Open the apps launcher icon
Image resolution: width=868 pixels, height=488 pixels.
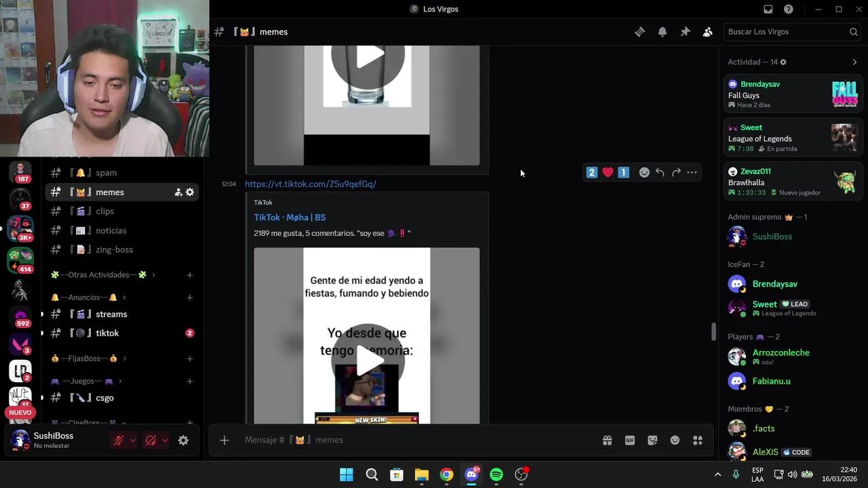pos(698,441)
